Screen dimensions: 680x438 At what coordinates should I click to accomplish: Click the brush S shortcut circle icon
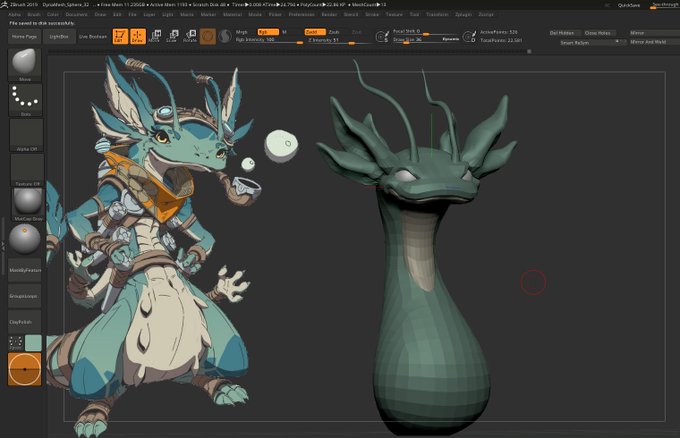tap(382, 37)
